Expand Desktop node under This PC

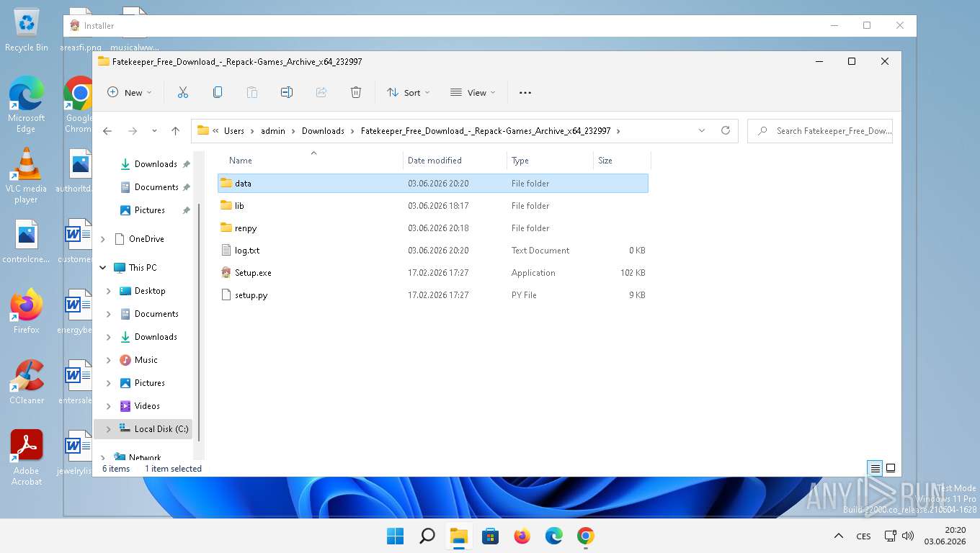(x=109, y=291)
